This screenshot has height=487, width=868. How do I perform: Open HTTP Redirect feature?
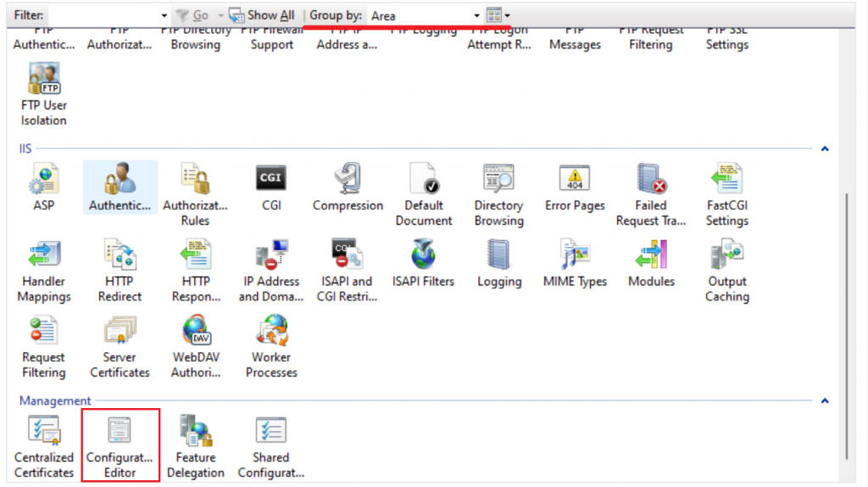coord(120,271)
